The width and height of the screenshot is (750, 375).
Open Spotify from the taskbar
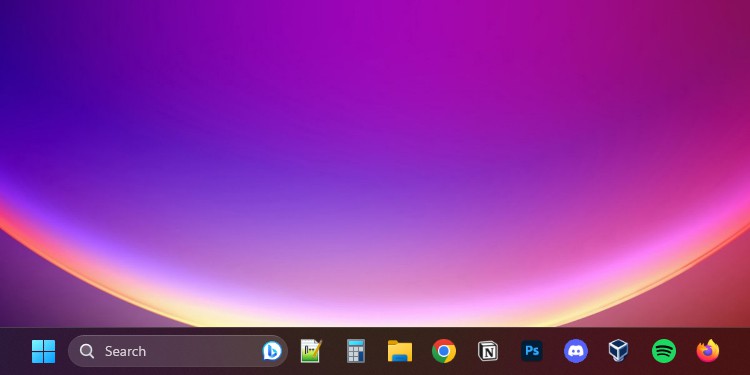pyautogui.click(x=664, y=351)
